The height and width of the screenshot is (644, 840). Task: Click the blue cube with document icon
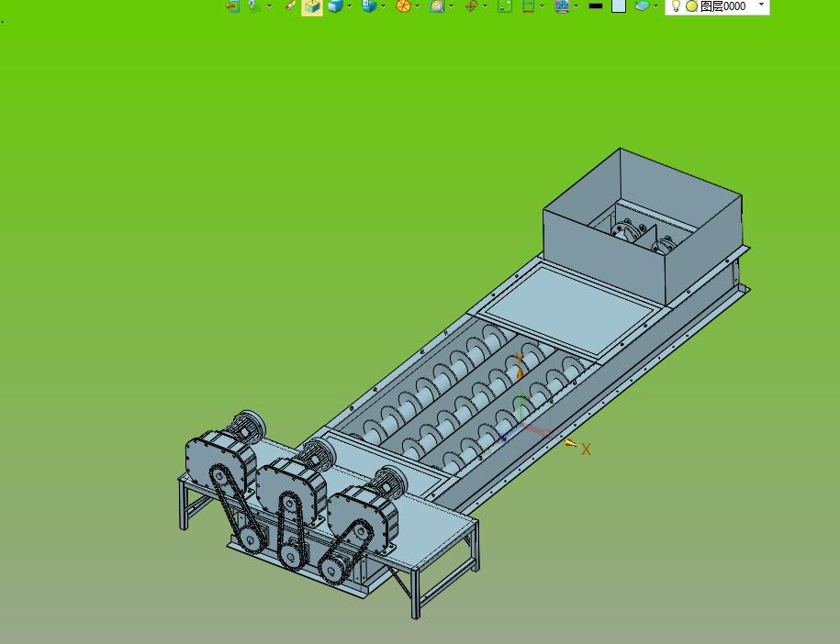click(369, 6)
